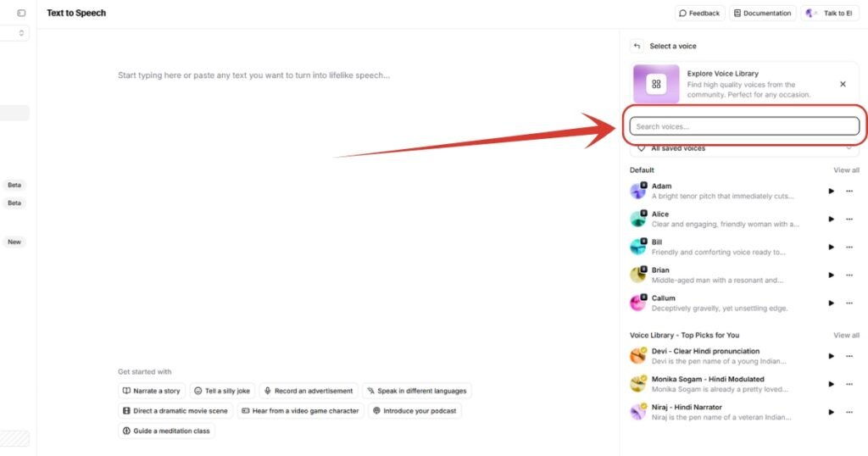Open more options for Brian voice
This screenshot has height=456, width=868.
point(849,275)
